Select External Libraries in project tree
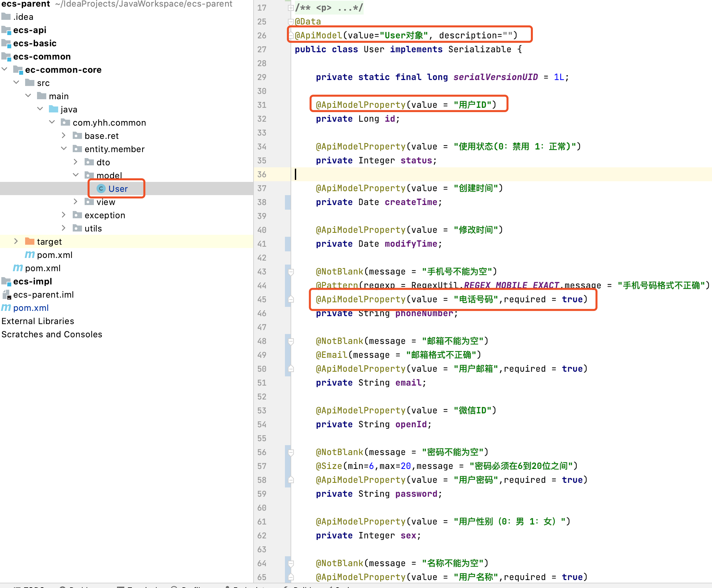Viewport: 712px width, 588px height. (38, 321)
